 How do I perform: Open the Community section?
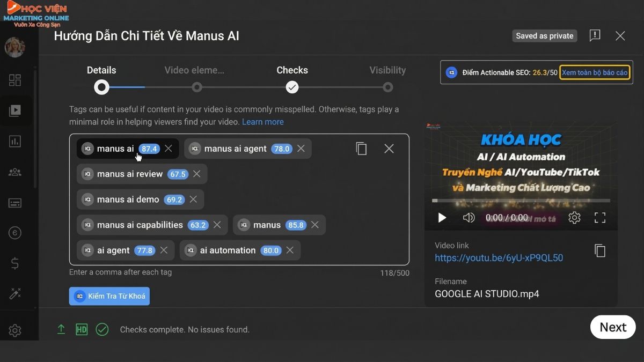[14, 172]
